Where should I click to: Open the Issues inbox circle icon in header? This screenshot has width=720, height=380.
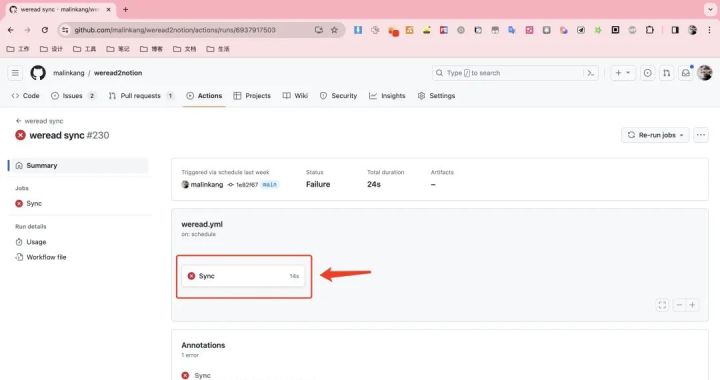tap(647, 73)
